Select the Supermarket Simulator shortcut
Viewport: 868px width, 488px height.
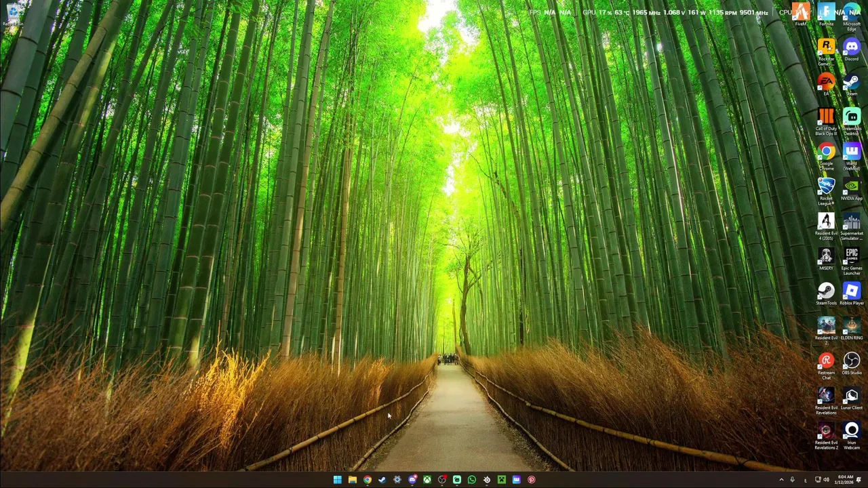coord(852,227)
